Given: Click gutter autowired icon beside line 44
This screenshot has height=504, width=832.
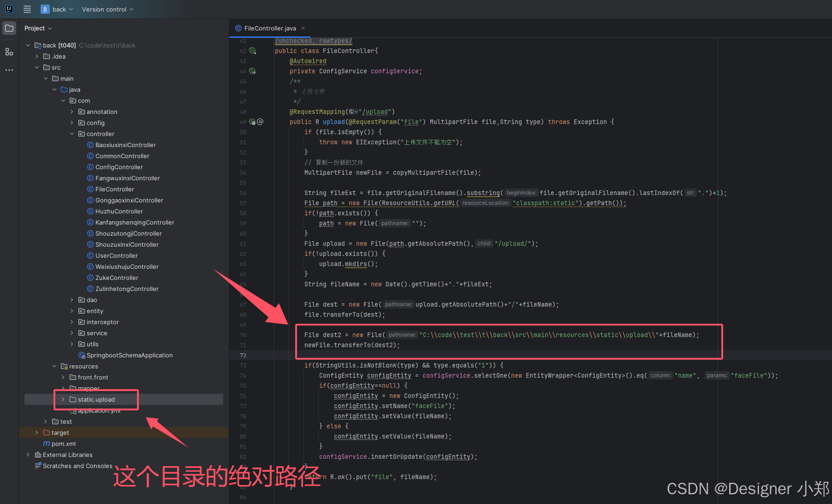Looking at the screenshot, I should click(253, 71).
